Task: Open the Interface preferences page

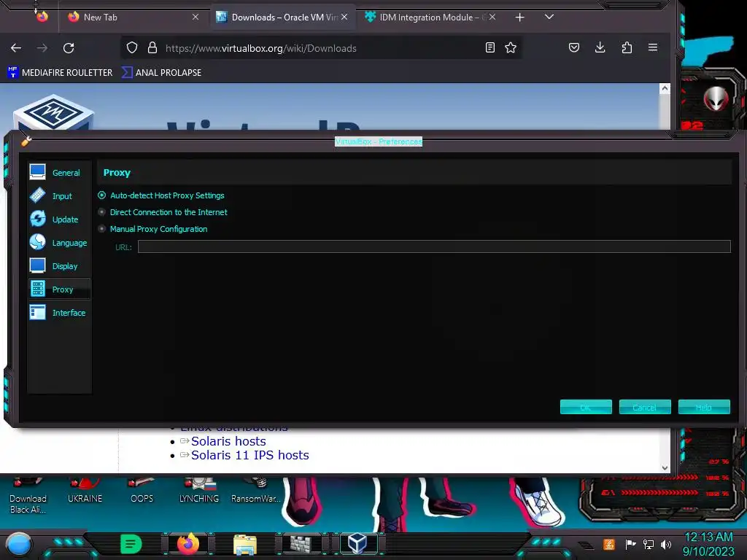Action: pyautogui.click(x=59, y=312)
